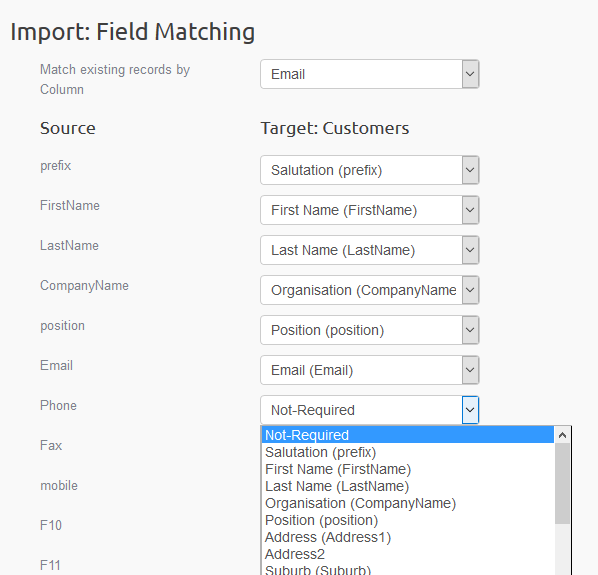Screen dimensions: 598x575
Task: Open the Position (position) dropdown
Action: point(370,330)
